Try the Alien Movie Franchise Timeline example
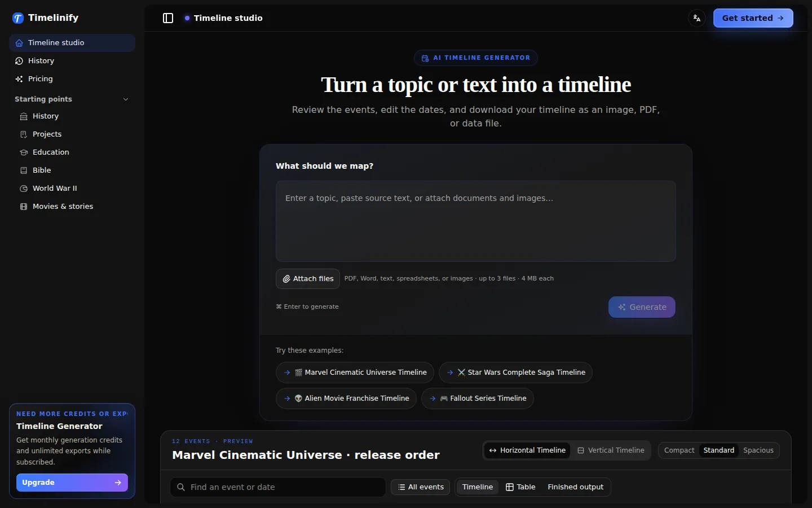Image resolution: width=812 pixels, height=508 pixels. pyautogui.click(x=346, y=398)
